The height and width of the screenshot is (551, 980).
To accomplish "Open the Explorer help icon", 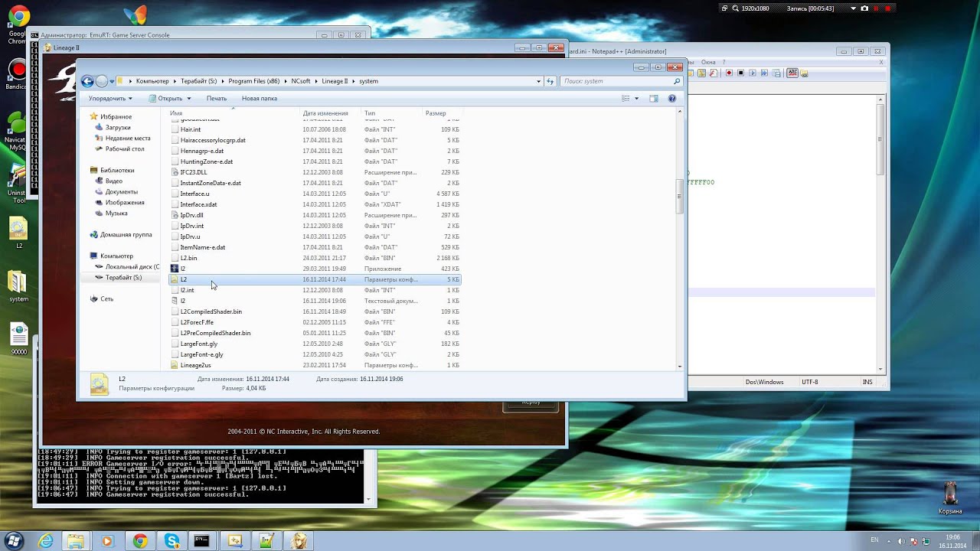I will point(672,99).
